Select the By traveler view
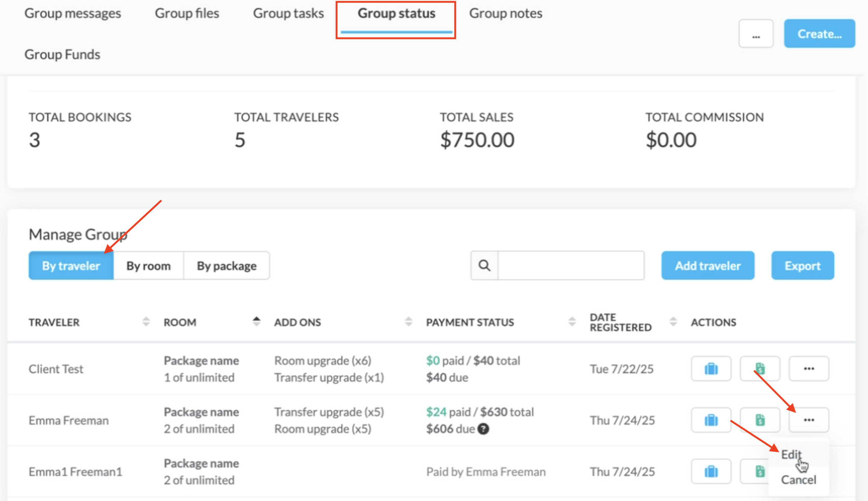The width and height of the screenshot is (868, 501). point(71,266)
